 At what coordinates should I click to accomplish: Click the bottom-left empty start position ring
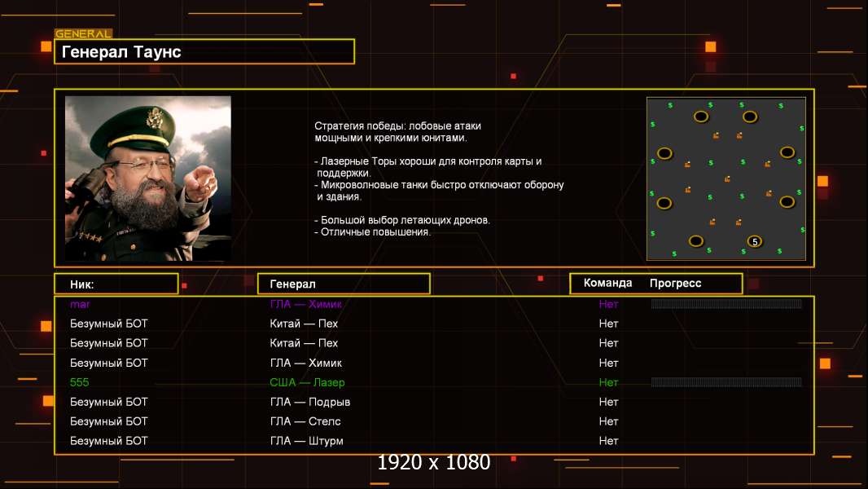point(696,240)
